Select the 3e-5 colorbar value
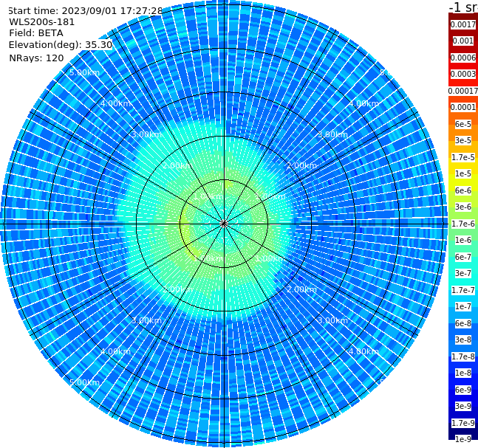This screenshot has height=448, width=478. point(463,140)
